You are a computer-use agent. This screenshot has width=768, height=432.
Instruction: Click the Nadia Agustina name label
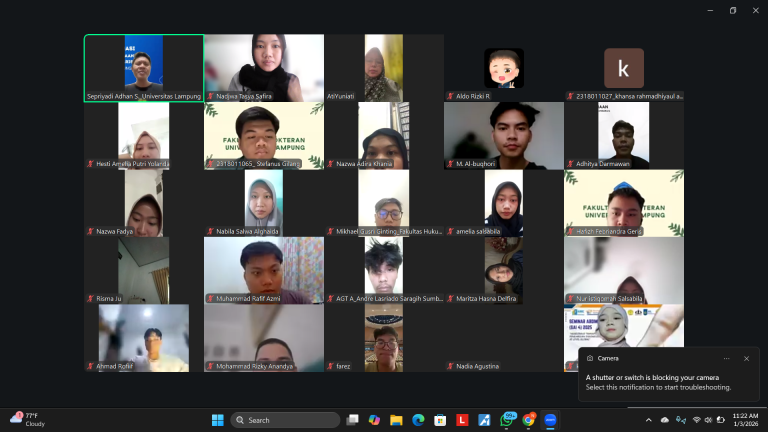pos(478,366)
